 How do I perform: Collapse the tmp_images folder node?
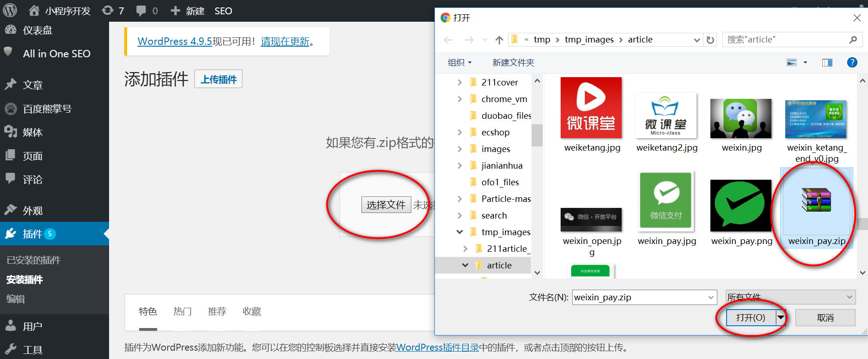pos(459,232)
